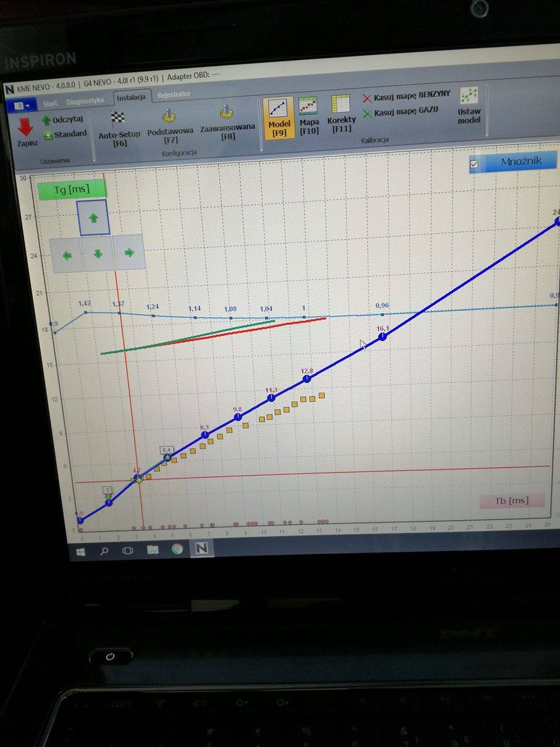This screenshot has height=747, width=560.
Task: Open Windows Start menu in taskbar
Action: [x=80, y=550]
